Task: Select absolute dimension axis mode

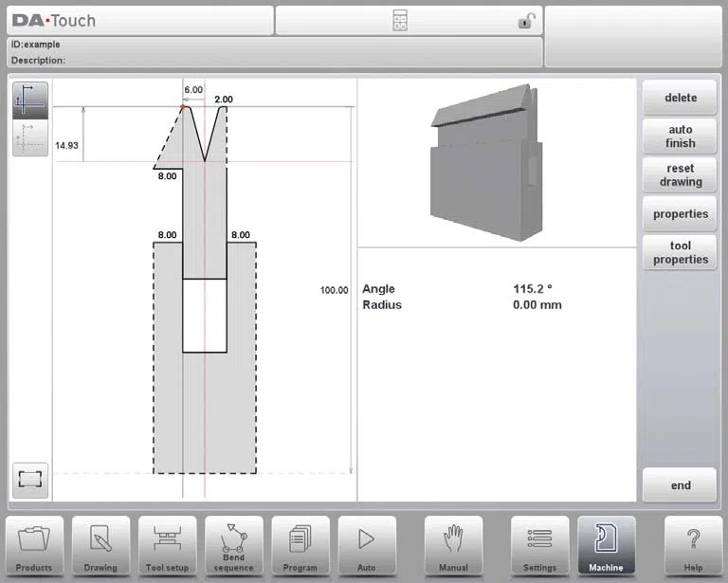Action: tap(30, 100)
